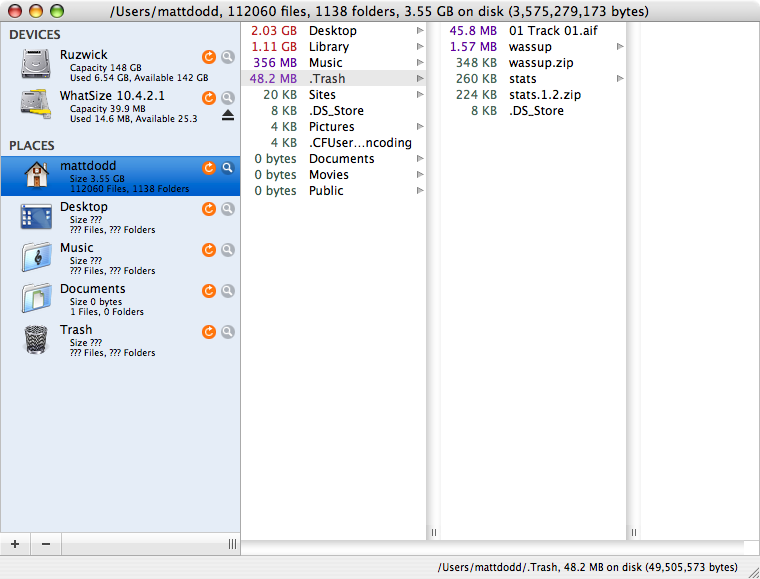Refresh the Documents place size

(208, 291)
